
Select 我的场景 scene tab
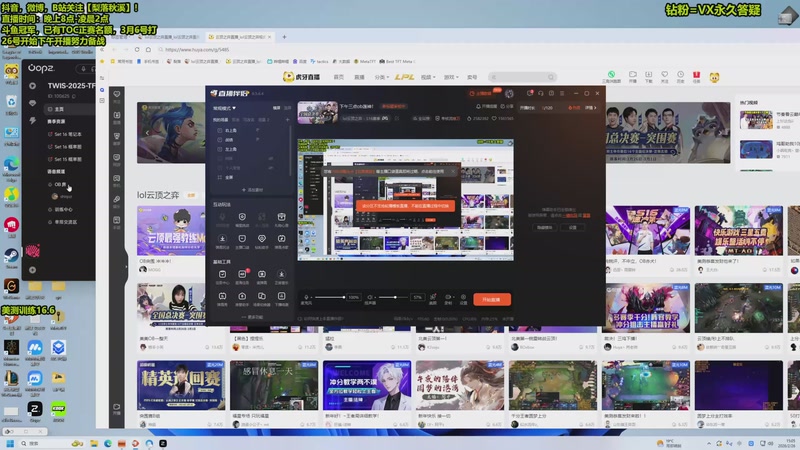coord(220,120)
